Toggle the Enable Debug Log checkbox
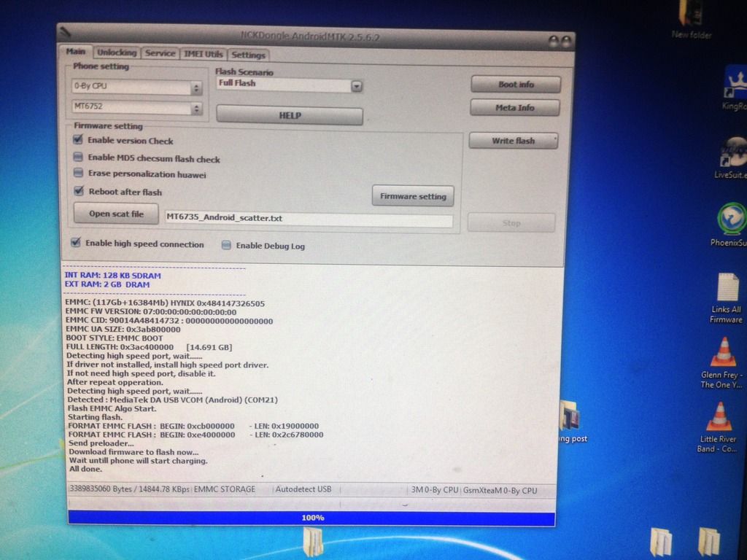Image resolution: width=747 pixels, height=560 pixels. tap(226, 246)
